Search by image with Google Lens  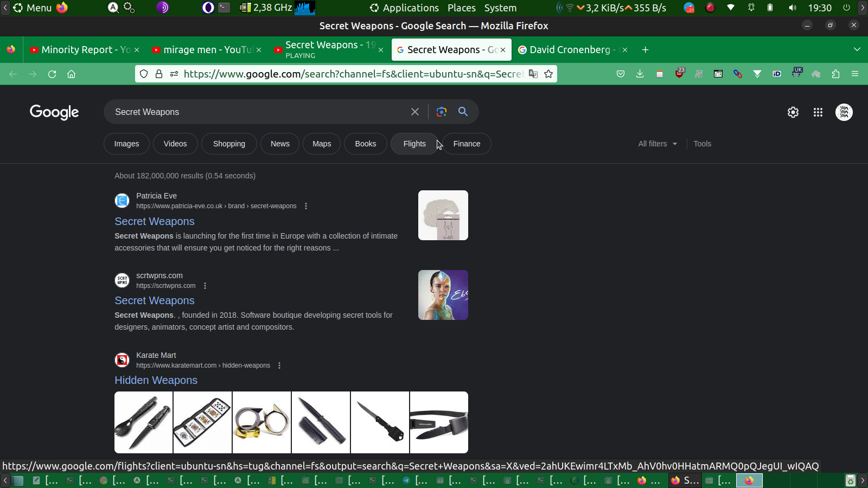tap(442, 112)
